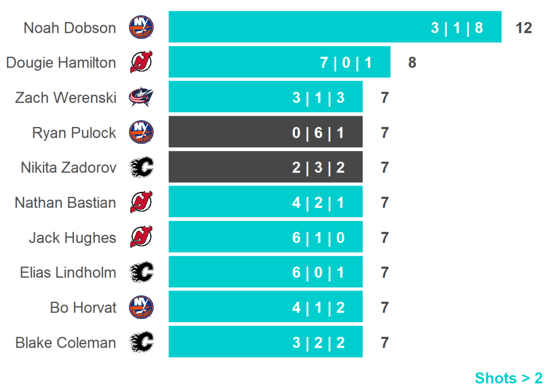Click the Devils logo next to Dougie Hamilton

[x=142, y=63]
